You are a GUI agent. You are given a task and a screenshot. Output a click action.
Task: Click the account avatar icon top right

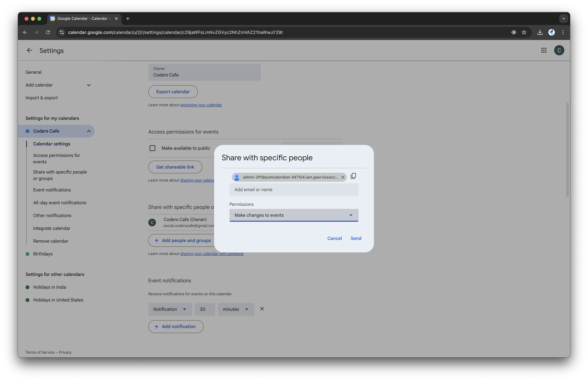click(x=559, y=50)
